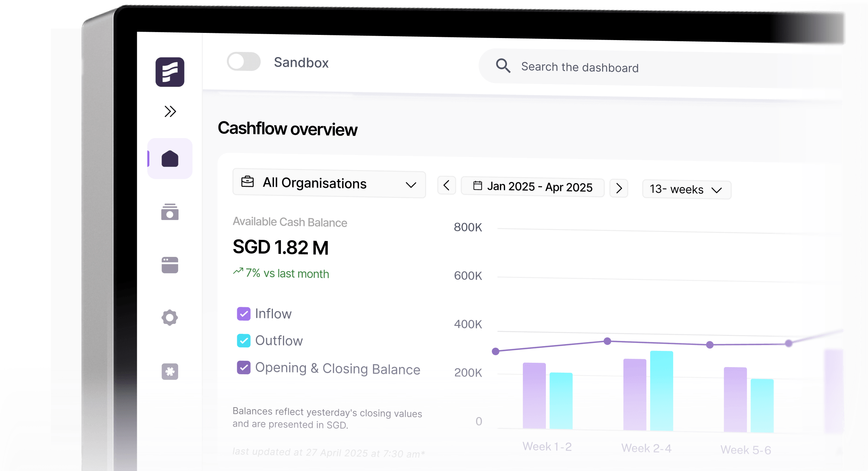The image size is (868, 471).
Task: Open the All Organisations dropdown
Action: pos(329,184)
